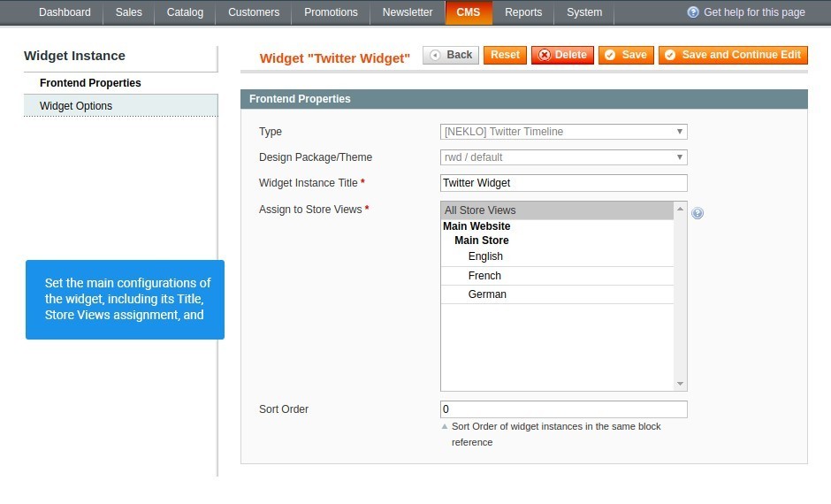
Task: Switch to the Widget Options tab
Action: point(121,106)
